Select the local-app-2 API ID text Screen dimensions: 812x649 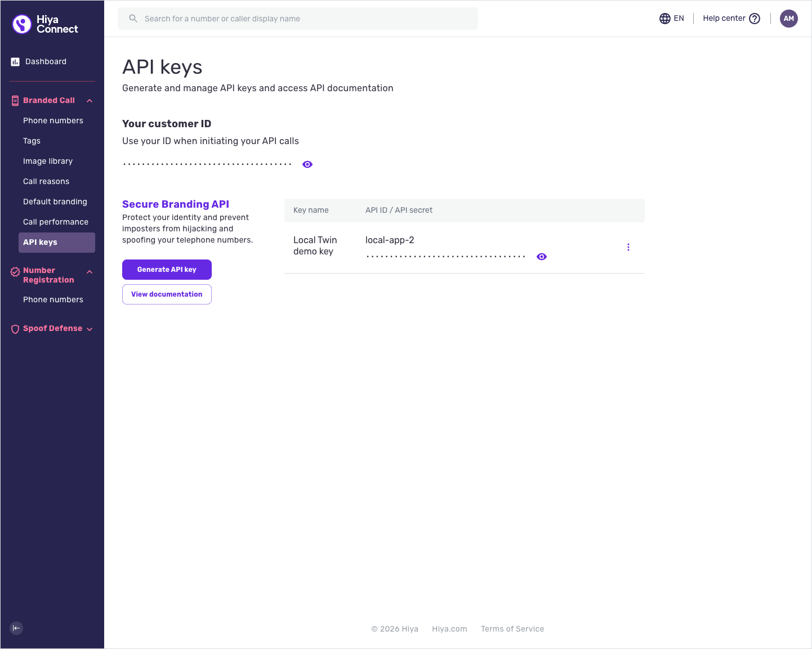[390, 240]
